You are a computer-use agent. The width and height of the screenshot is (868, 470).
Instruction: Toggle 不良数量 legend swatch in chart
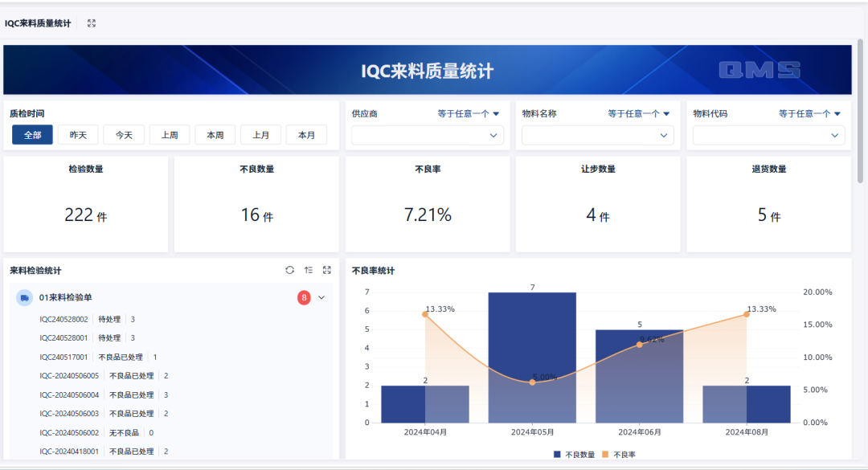pos(557,455)
